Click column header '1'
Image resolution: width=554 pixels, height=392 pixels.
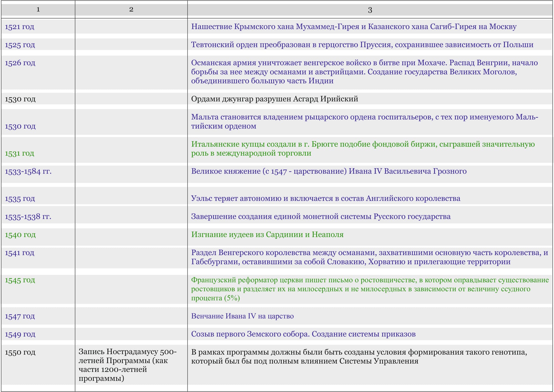point(38,9)
